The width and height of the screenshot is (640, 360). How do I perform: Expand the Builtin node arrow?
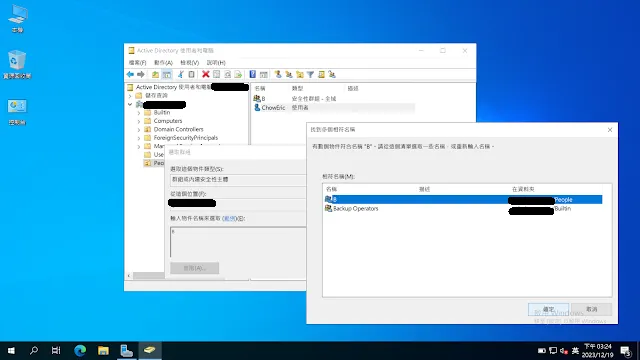point(139,113)
